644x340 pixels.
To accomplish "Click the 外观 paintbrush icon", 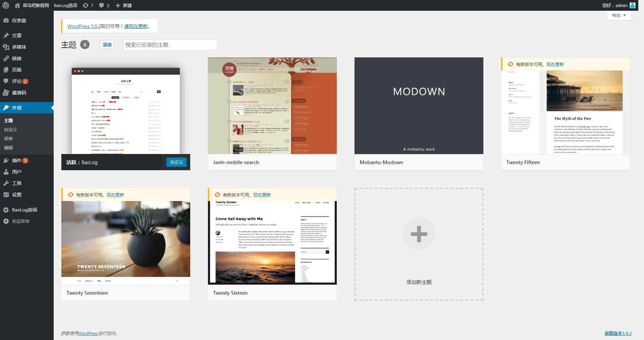I will (6, 108).
